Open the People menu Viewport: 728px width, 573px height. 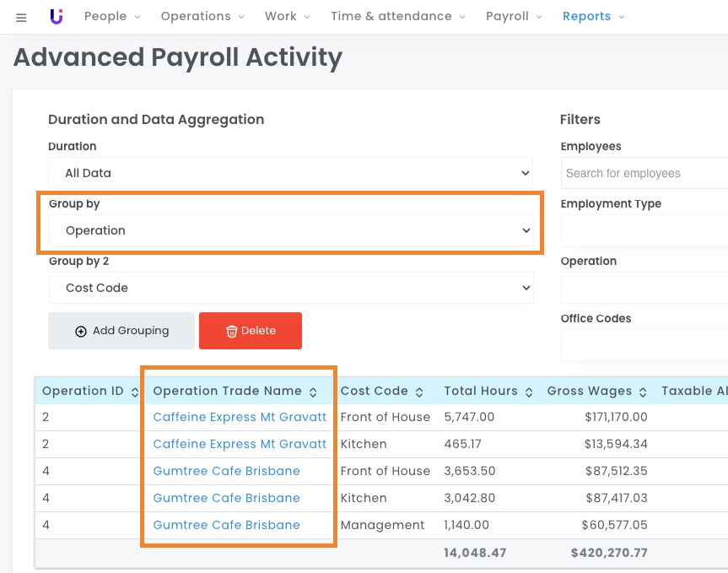pyautogui.click(x=112, y=16)
